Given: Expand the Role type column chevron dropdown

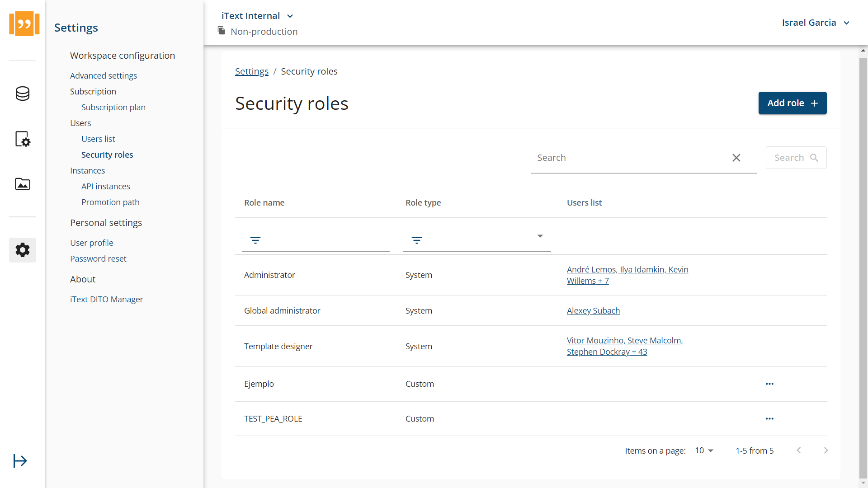Looking at the screenshot, I should point(540,235).
